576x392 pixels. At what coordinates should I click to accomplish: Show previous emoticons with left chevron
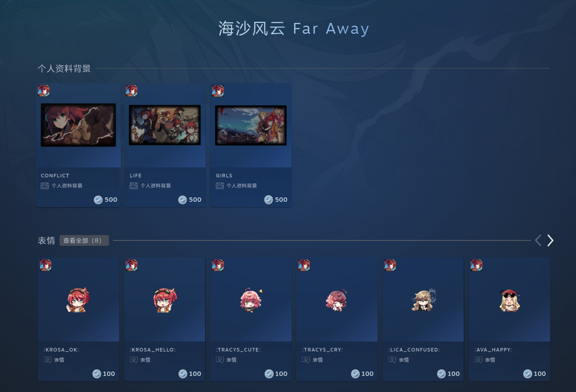click(538, 240)
